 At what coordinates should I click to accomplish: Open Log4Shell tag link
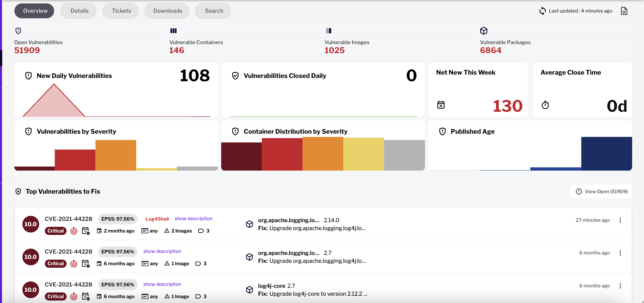pyautogui.click(x=157, y=219)
